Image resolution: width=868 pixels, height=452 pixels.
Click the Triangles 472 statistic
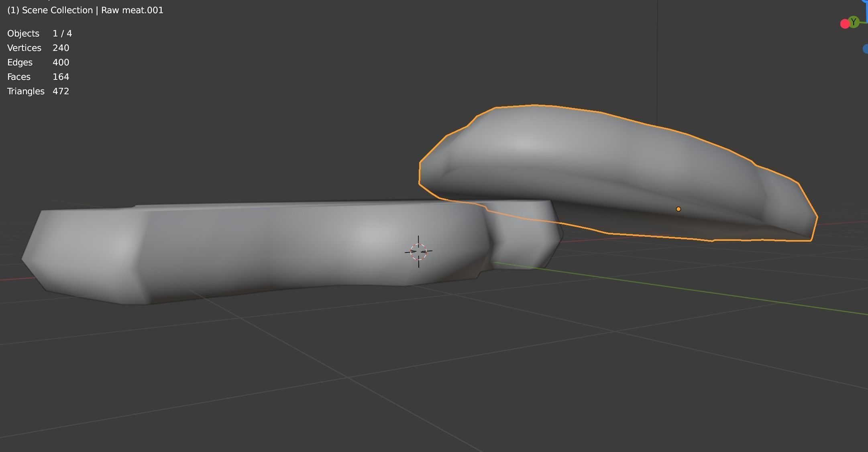pyautogui.click(x=38, y=91)
